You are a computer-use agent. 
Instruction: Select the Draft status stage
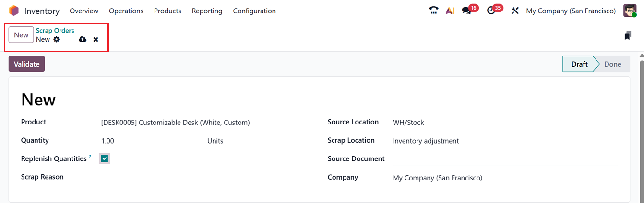(579, 64)
